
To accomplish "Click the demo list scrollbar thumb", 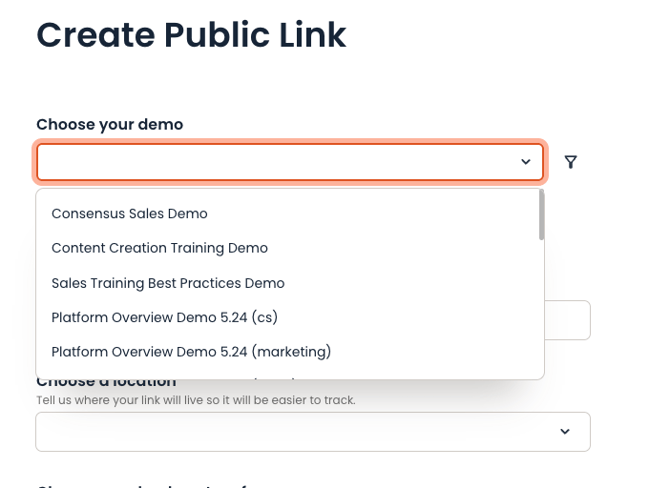I will point(541,215).
